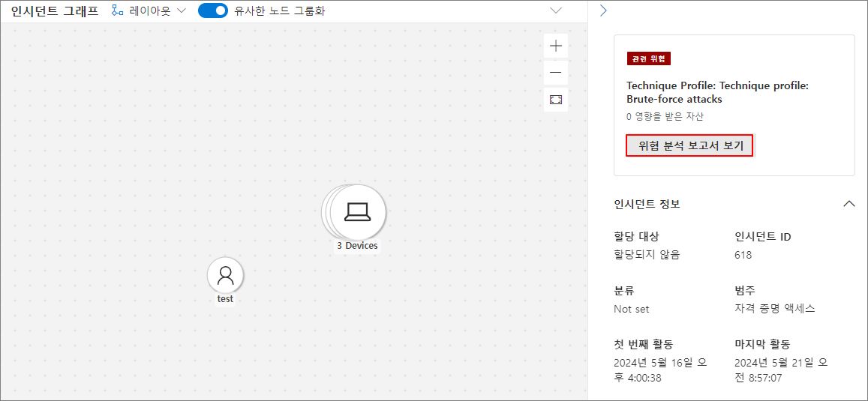The width and height of the screenshot is (868, 401).
Task: Click the Not set classification value
Action: pyautogui.click(x=632, y=310)
